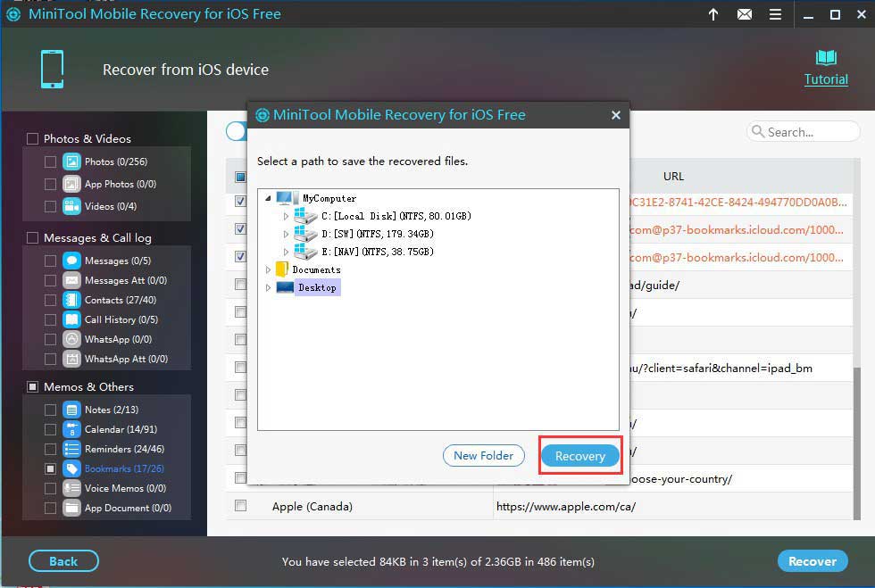Click the C: Local Disk drive icon
The height and width of the screenshot is (588, 875).
pyautogui.click(x=305, y=216)
